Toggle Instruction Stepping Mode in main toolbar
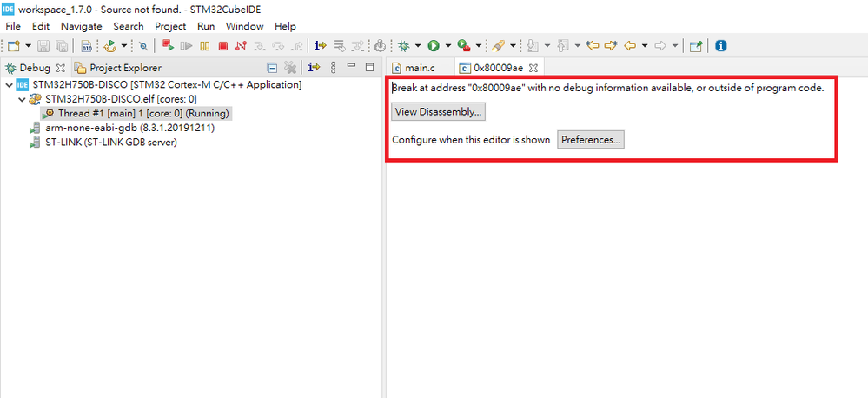 tap(320, 46)
